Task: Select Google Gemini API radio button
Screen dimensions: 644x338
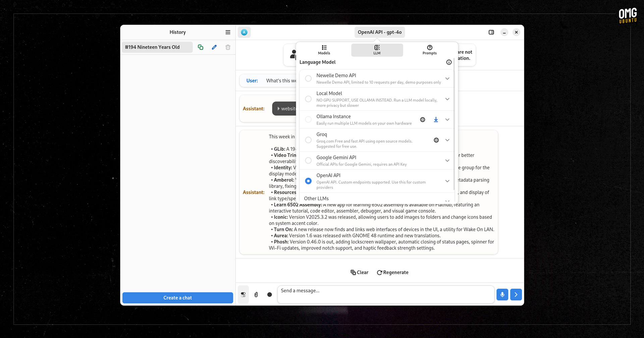Action: coord(308,161)
